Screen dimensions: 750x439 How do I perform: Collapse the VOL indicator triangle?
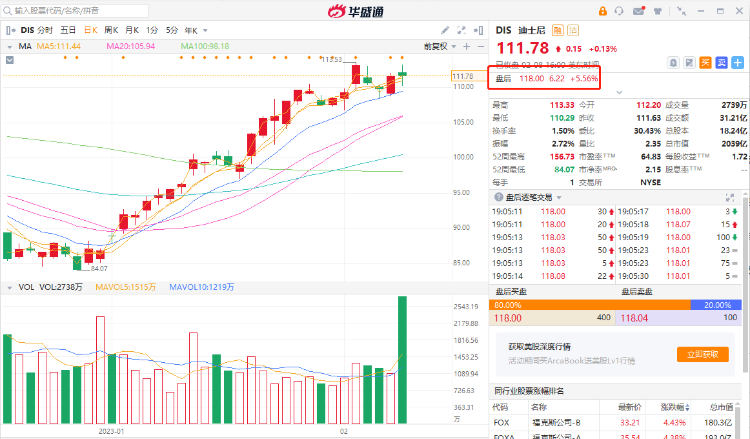[9, 288]
